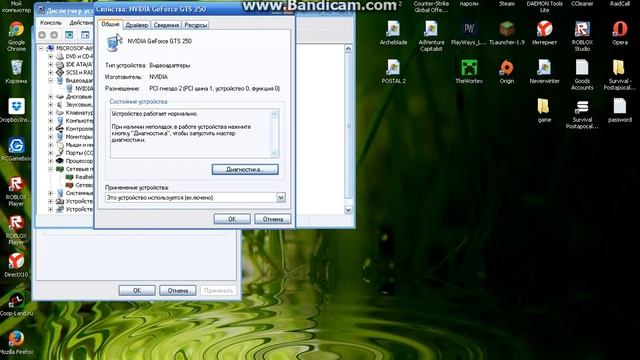Switch to the Драйвер tab

point(137,25)
